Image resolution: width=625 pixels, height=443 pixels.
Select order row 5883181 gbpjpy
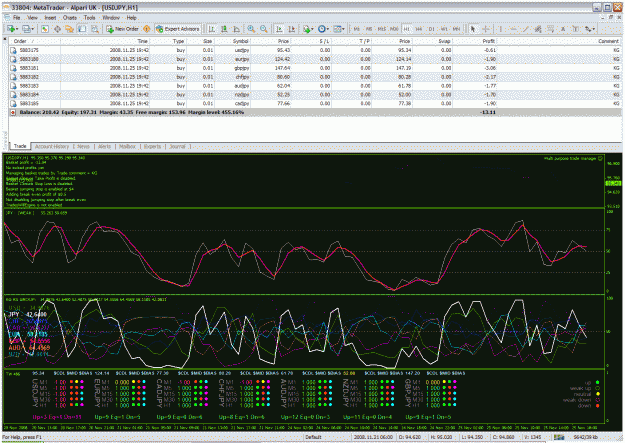pyautogui.click(x=315, y=68)
